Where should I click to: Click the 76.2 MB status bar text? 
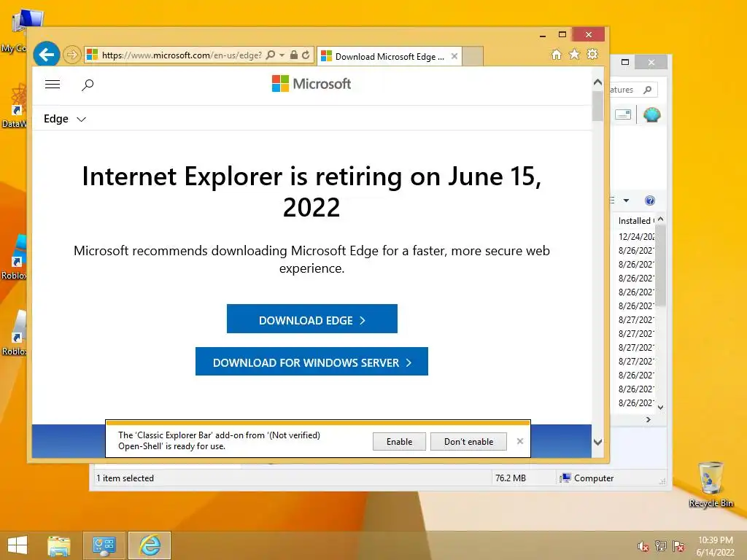coord(510,478)
